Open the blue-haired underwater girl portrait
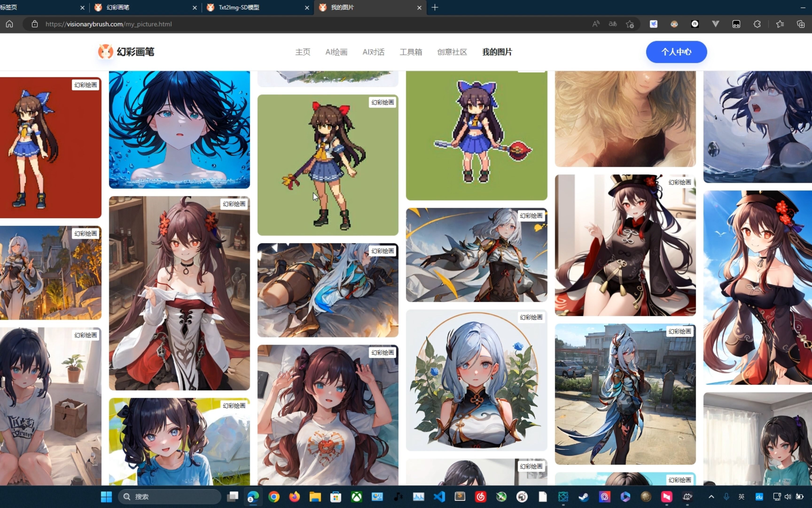812x508 pixels. (180, 130)
